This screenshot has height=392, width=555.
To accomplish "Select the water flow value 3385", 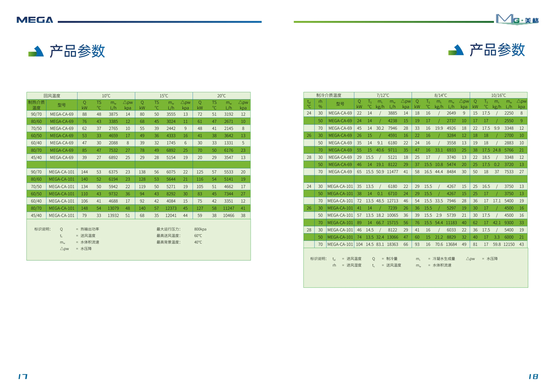I will pos(113,122).
